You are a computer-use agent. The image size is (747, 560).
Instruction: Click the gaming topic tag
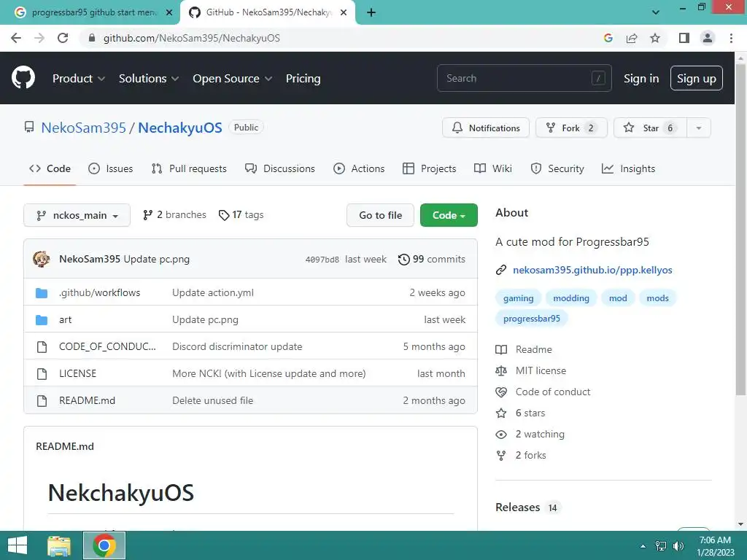click(519, 298)
